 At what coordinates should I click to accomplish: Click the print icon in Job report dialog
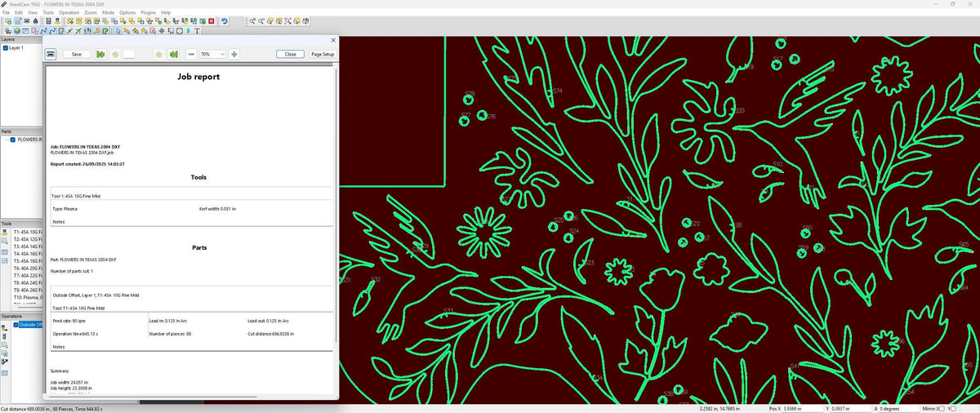pos(51,54)
